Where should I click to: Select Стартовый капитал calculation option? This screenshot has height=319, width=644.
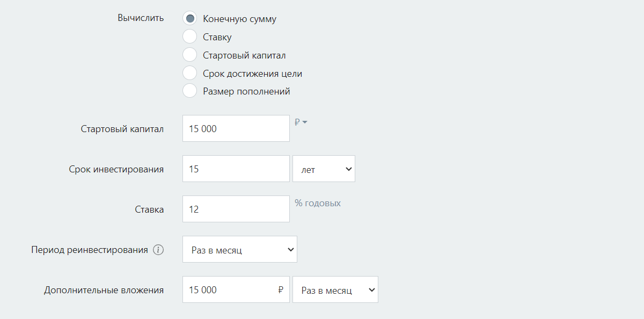click(x=189, y=54)
